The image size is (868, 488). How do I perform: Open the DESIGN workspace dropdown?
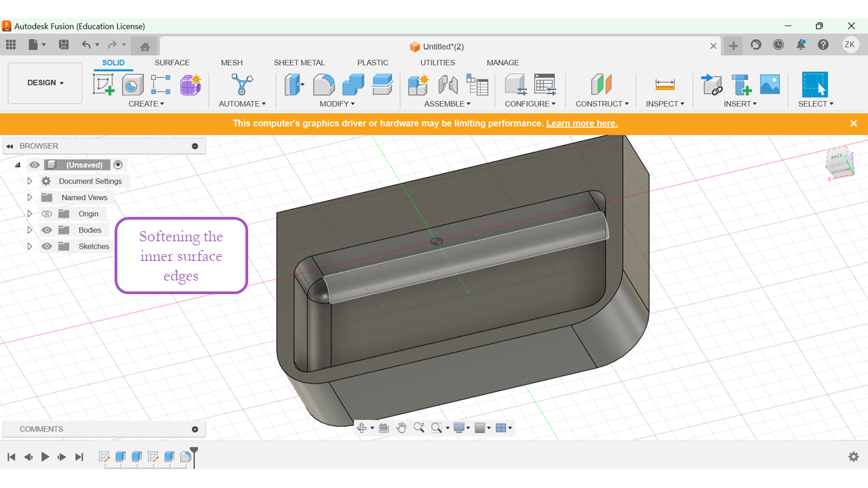(45, 83)
